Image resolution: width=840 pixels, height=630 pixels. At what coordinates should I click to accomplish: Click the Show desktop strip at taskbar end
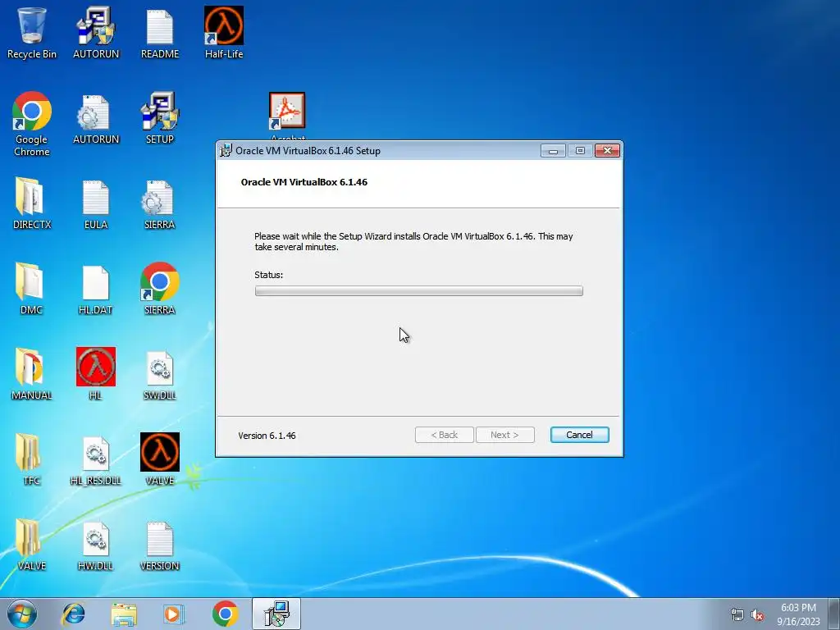(x=834, y=614)
